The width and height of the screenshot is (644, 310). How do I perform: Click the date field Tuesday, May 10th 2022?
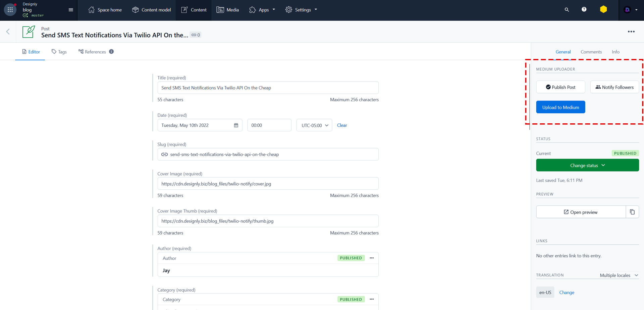click(200, 125)
